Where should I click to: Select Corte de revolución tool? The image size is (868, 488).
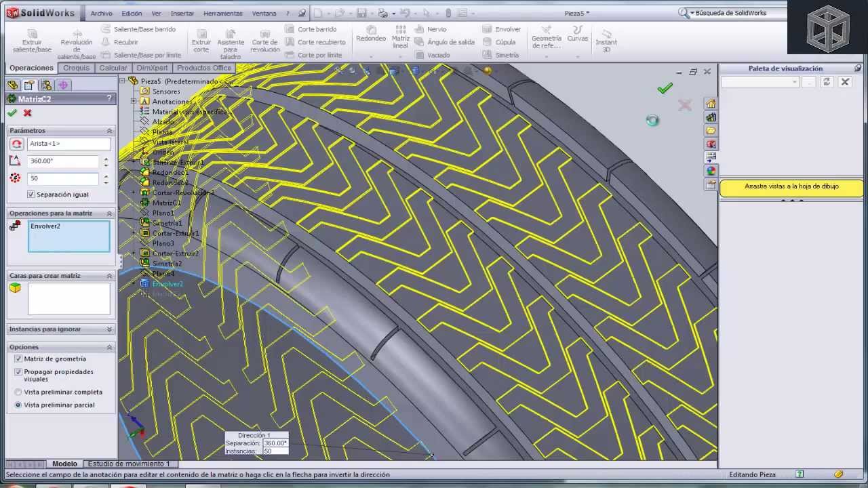click(265, 41)
